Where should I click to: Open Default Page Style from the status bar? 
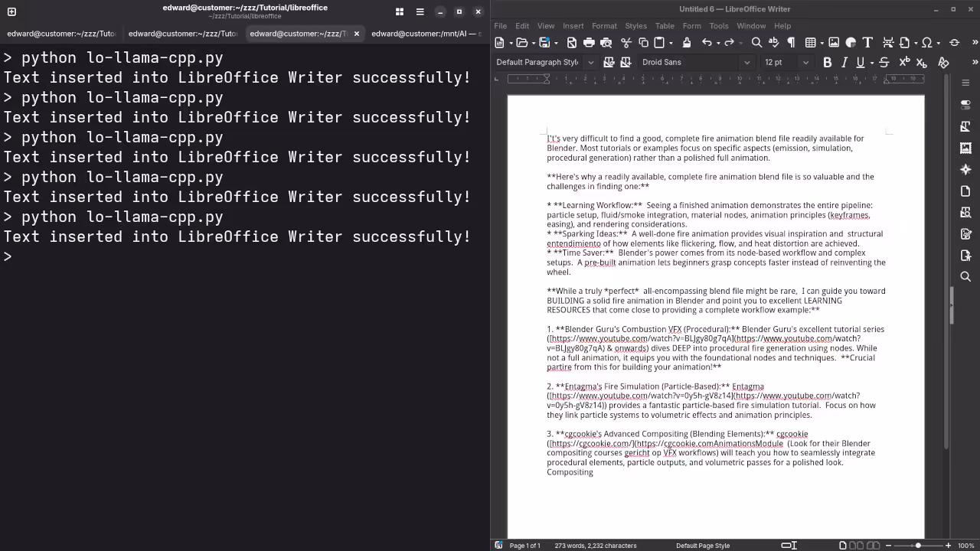tap(703, 546)
